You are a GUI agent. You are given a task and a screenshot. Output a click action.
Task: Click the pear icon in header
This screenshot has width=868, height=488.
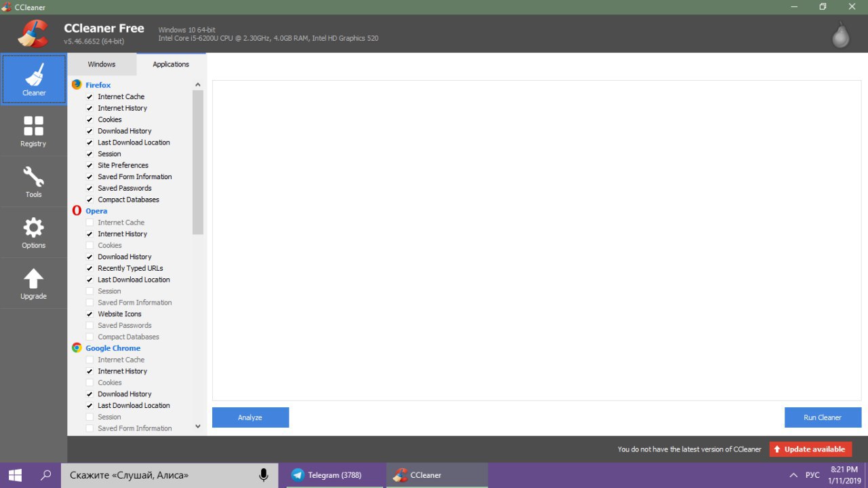pyautogui.click(x=841, y=34)
